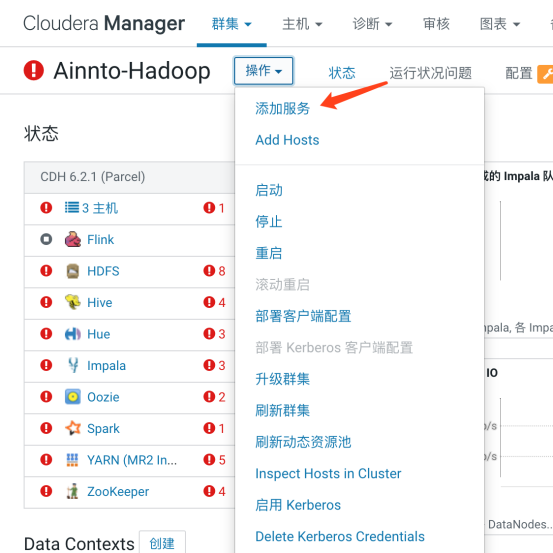Image resolution: width=553 pixels, height=553 pixels.
Task: Open the 群集 dropdown menu
Action: click(x=231, y=24)
